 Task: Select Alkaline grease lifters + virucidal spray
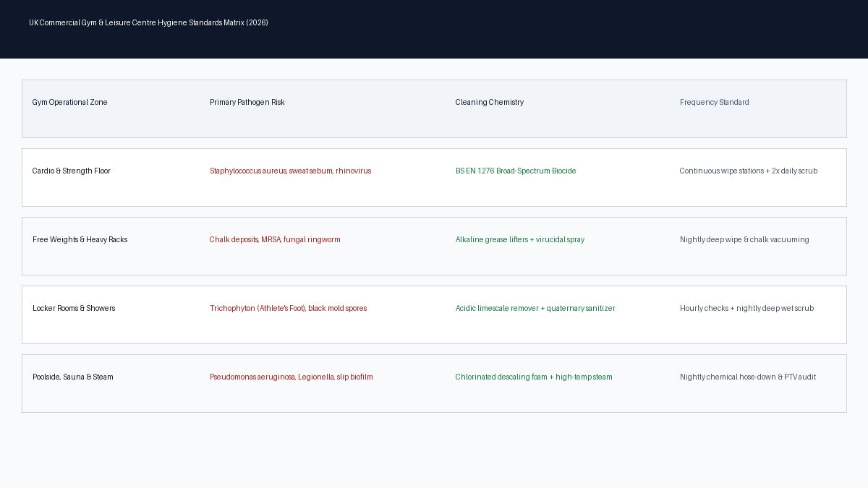pos(520,240)
